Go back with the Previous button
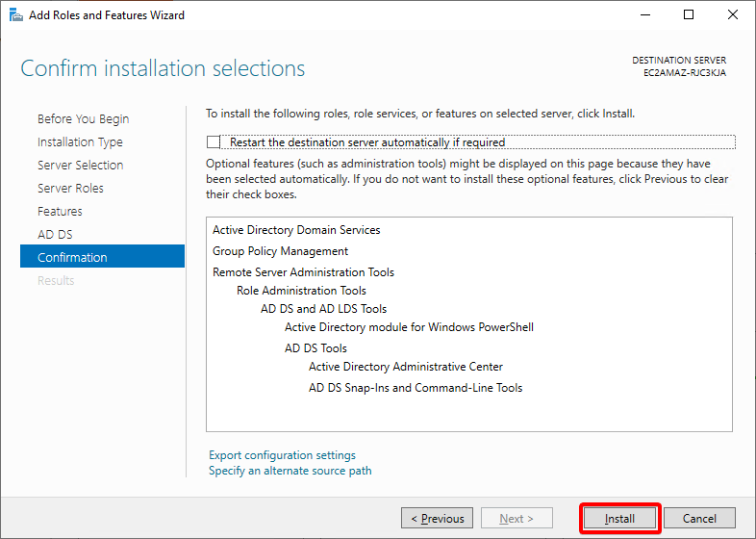The image size is (756, 539). point(438,518)
